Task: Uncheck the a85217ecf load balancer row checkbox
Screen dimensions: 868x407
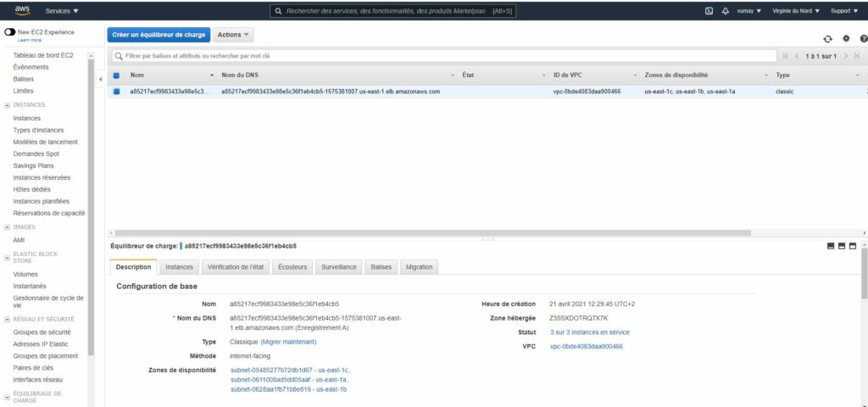Action: (x=117, y=92)
